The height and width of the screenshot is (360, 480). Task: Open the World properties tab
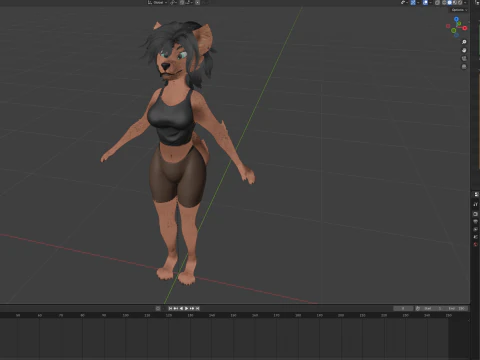click(476, 244)
